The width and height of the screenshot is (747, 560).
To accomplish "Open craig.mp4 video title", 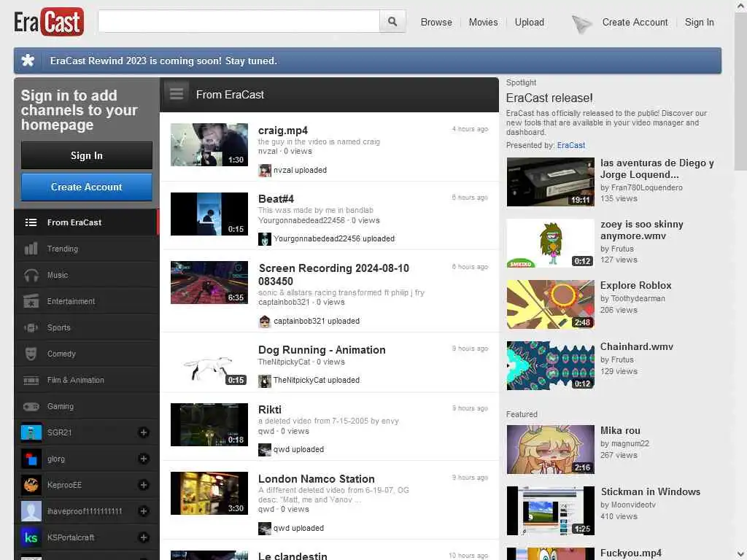I will click(x=282, y=131).
